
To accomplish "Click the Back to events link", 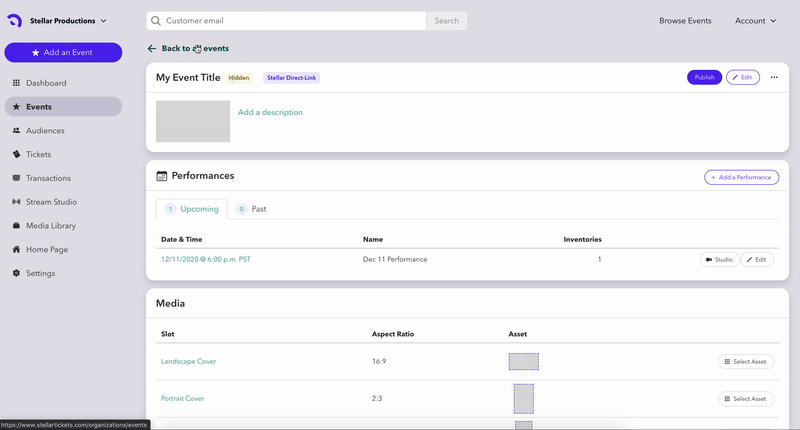I will pyautogui.click(x=195, y=48).
